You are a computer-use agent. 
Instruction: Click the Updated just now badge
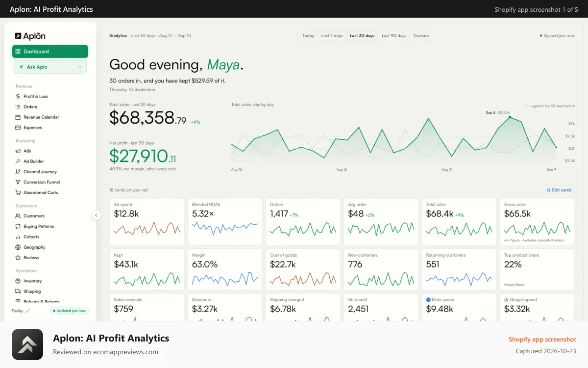70,311
